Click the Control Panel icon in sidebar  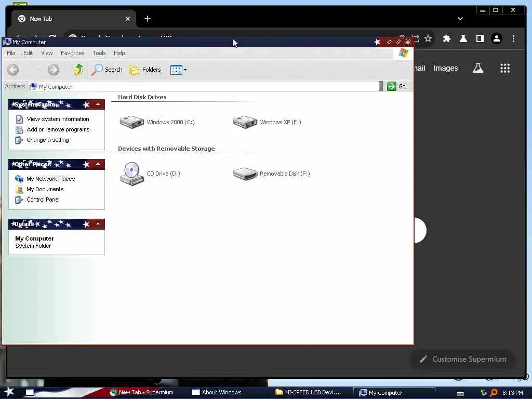(19, 200)
